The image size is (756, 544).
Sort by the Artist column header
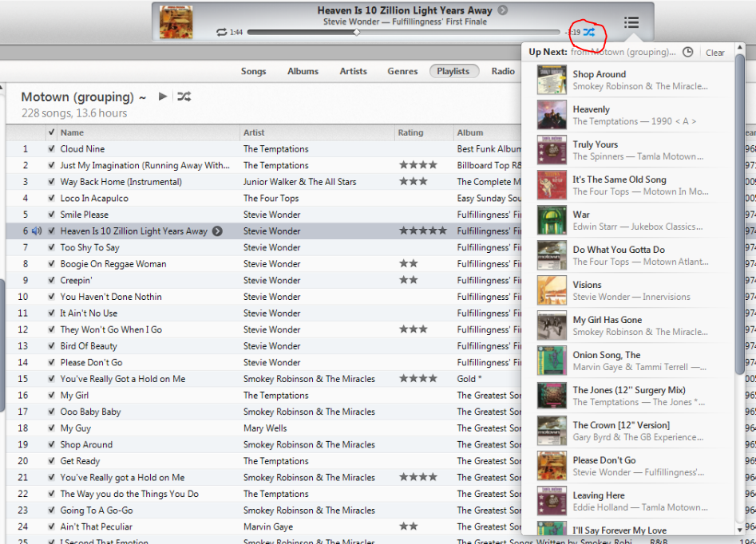(x=317, y=132)
